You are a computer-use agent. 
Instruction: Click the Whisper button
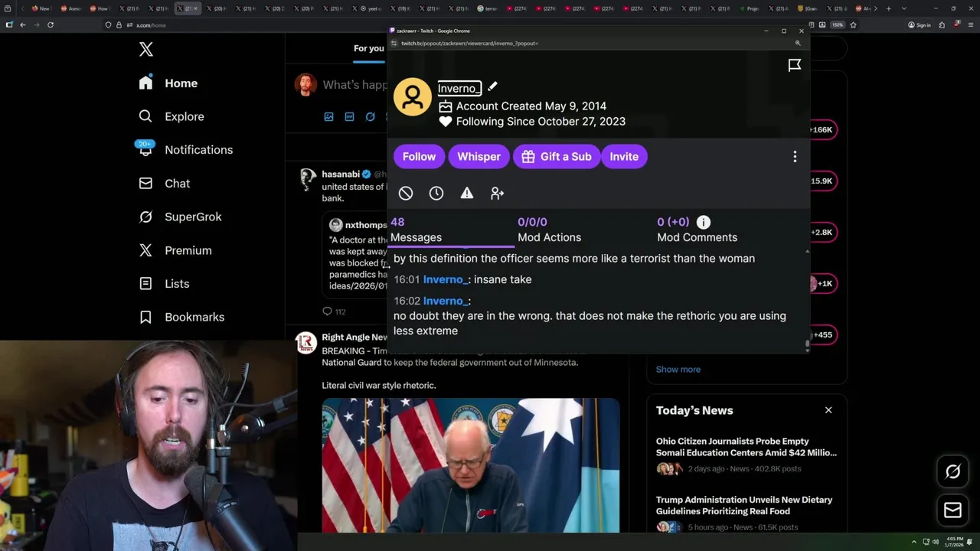(479, 156)
